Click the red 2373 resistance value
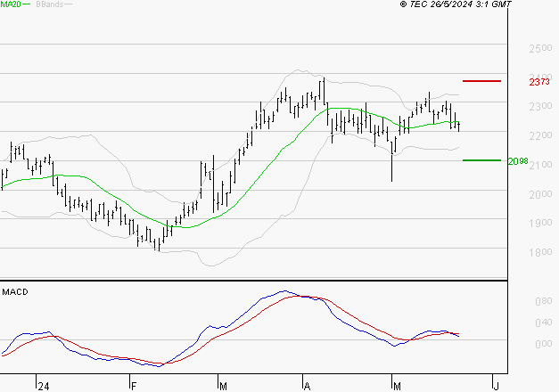Image resolution: width=559 pixels, height=392 pixels. tap(539, 82)
